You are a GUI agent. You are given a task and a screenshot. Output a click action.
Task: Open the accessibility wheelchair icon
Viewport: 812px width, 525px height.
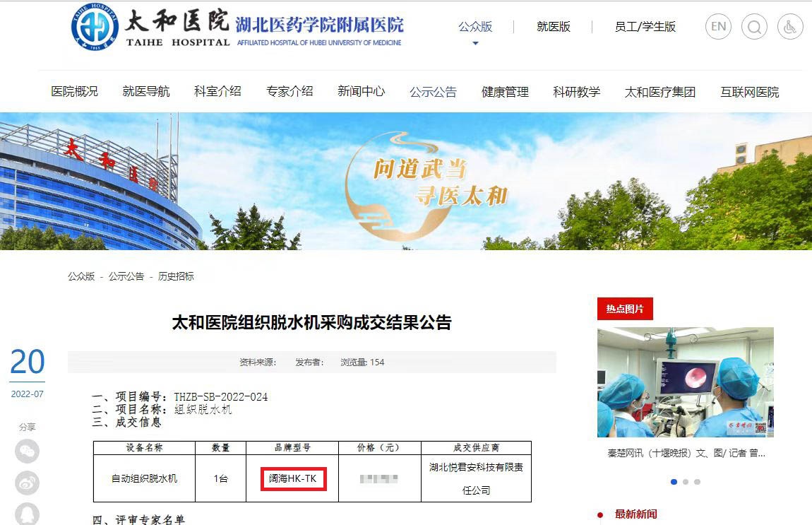790,27
